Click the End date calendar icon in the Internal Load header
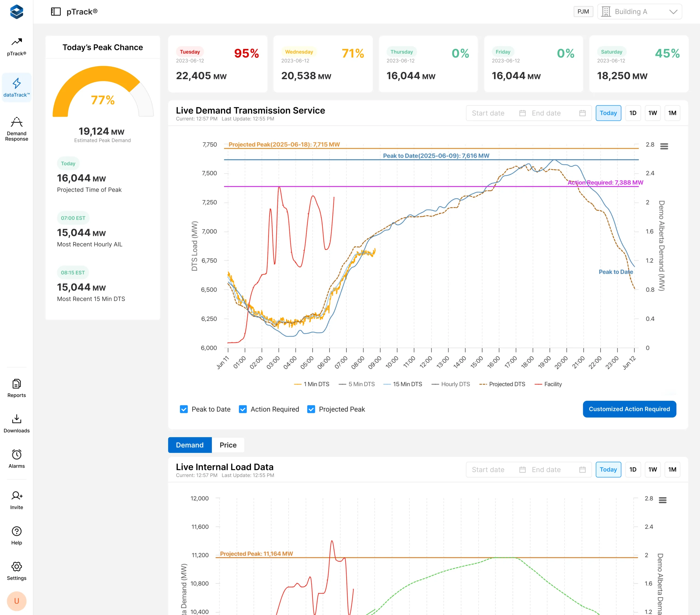Screen dimensions: 700x615 pos(582,470)
